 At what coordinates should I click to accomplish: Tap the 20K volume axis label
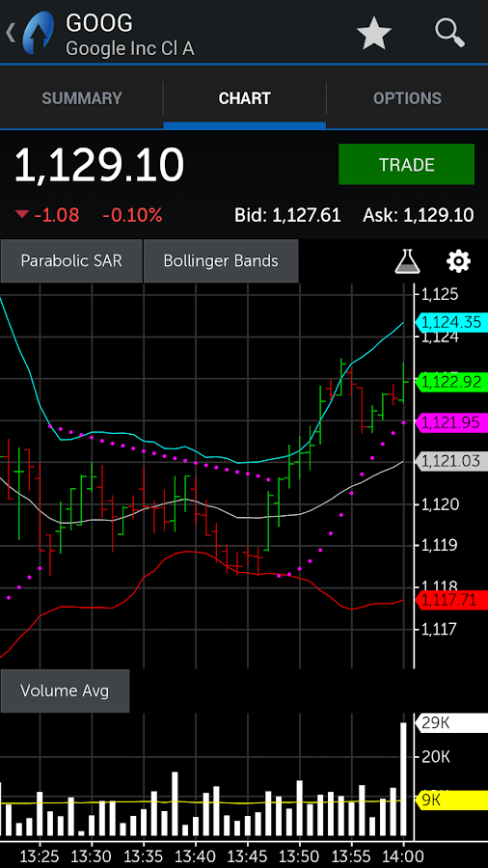(x=437, y=757)
